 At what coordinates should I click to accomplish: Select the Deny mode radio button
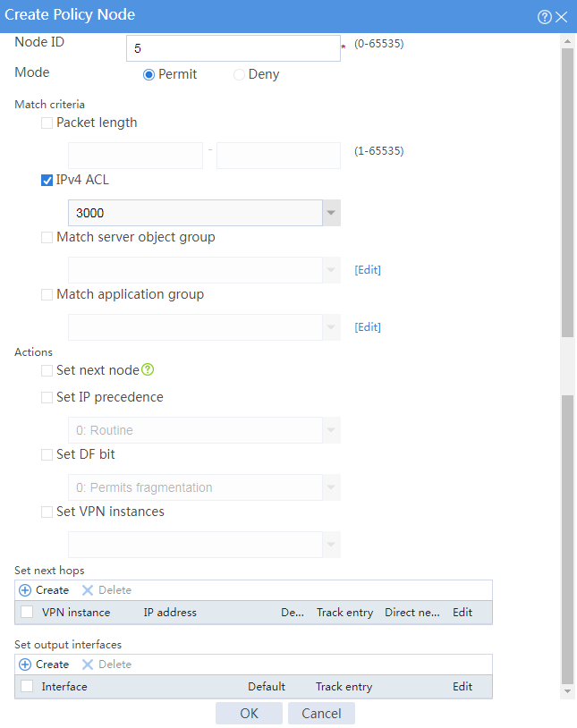coord(239,74)
